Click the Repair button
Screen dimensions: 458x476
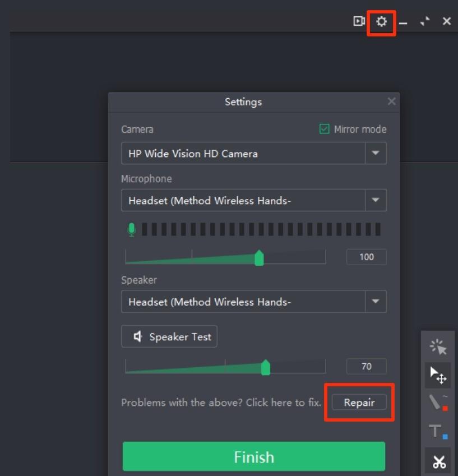tap(359, 402)
